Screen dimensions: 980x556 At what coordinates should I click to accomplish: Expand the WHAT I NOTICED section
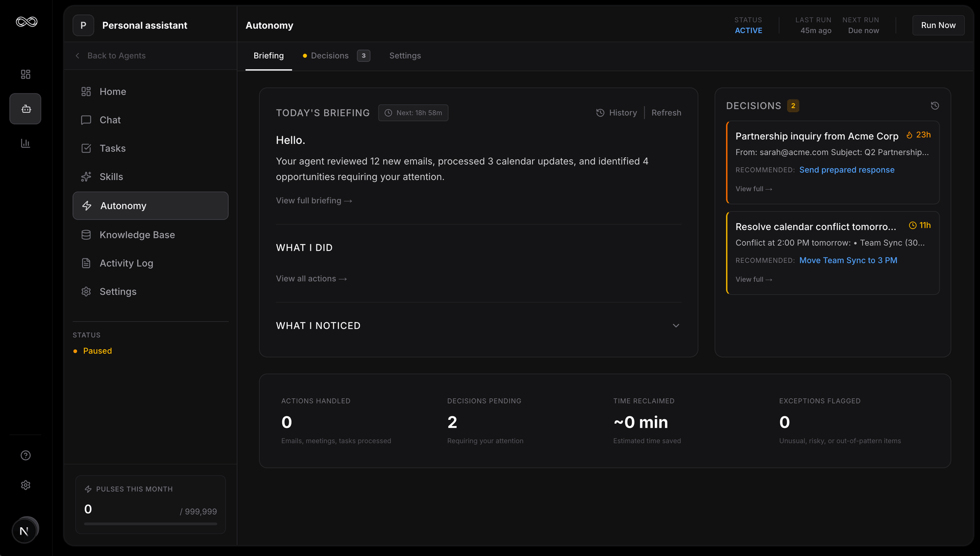pyautogui.click(x=676, y=325)
